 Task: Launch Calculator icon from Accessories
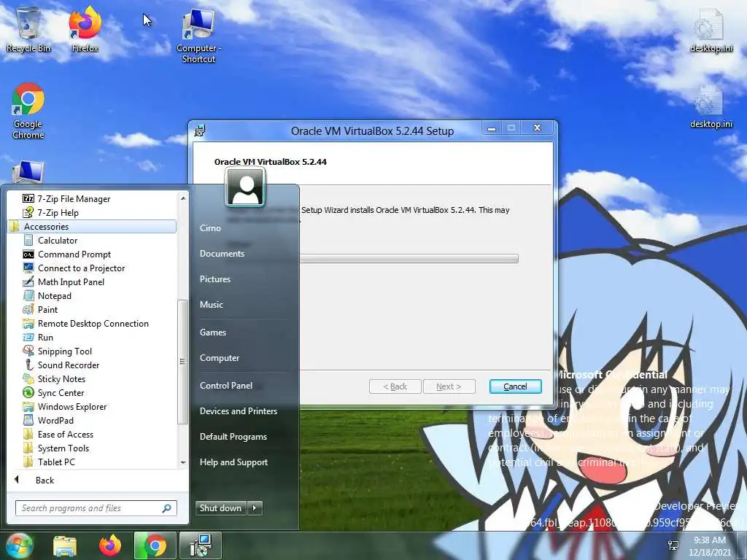(28, 241)
